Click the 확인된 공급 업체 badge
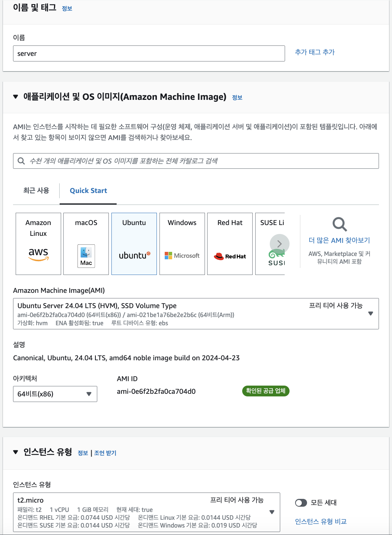 pyautogui.click(x=266, y=391)
